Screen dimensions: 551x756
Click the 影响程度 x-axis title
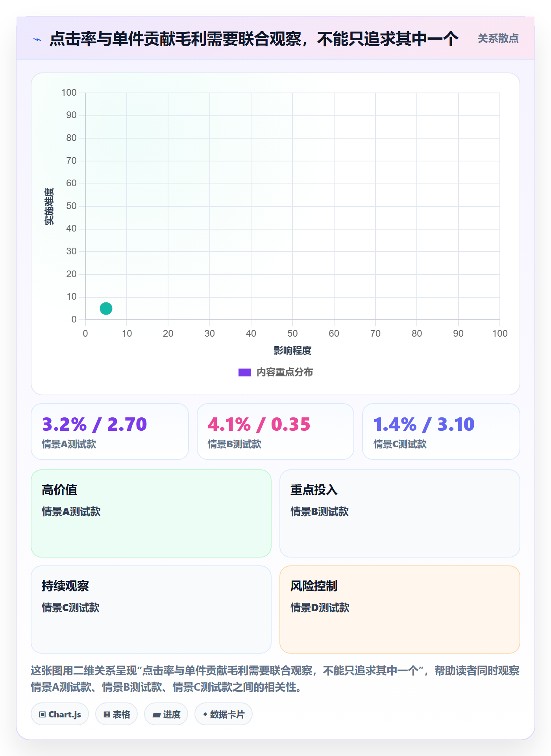[292, 350]
